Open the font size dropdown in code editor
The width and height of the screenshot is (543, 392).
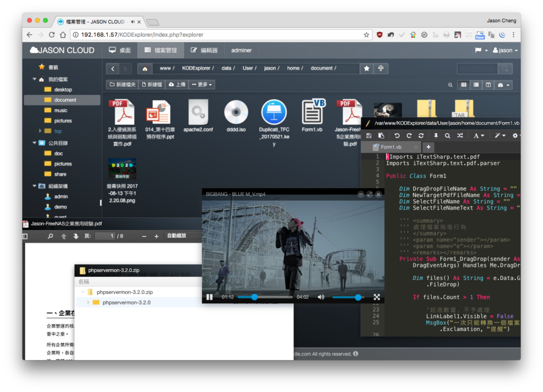479,136
